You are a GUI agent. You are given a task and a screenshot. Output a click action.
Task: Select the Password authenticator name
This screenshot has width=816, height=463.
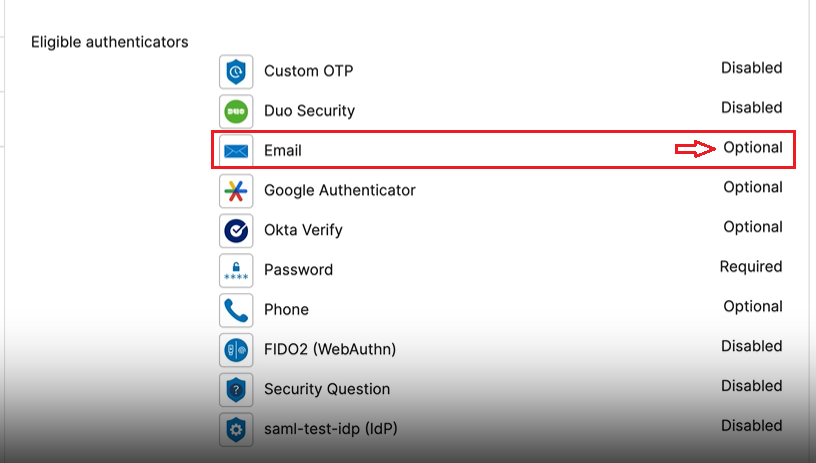tap(298, 269)
